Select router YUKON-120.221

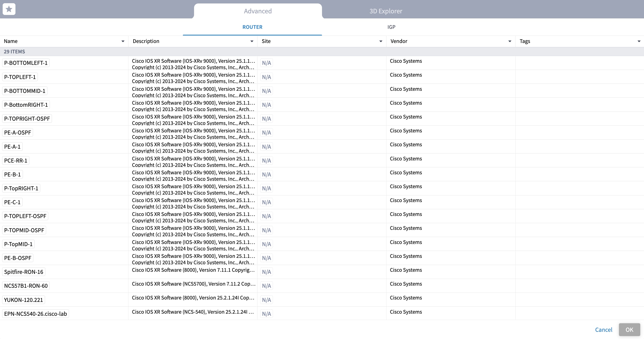[23, 300]
